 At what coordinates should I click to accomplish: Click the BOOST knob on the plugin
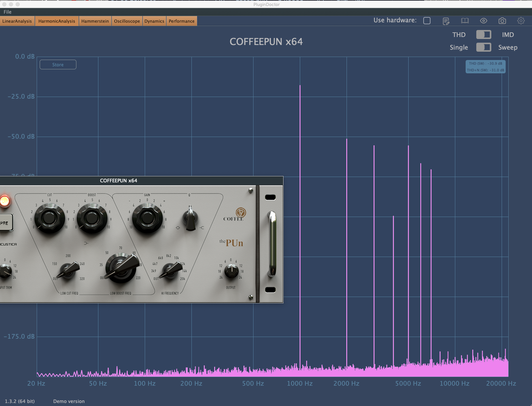coord(92,218)
